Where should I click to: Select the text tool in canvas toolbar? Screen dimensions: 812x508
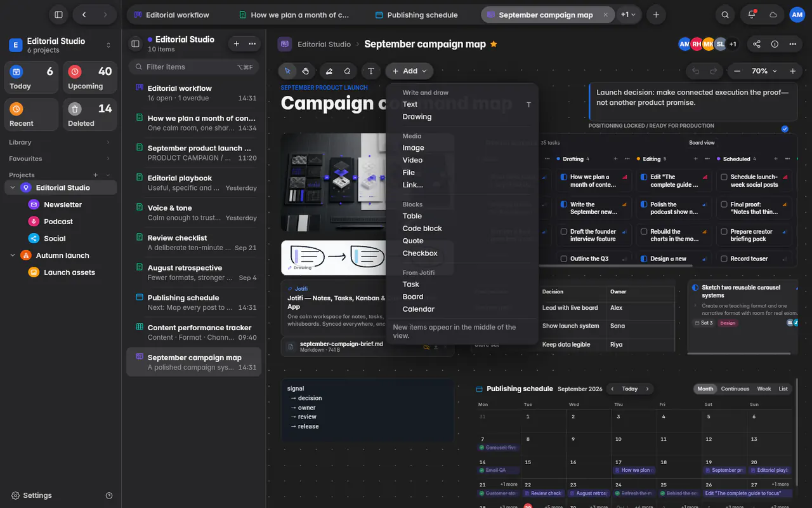pyautogui.click(x=371, y=71)
